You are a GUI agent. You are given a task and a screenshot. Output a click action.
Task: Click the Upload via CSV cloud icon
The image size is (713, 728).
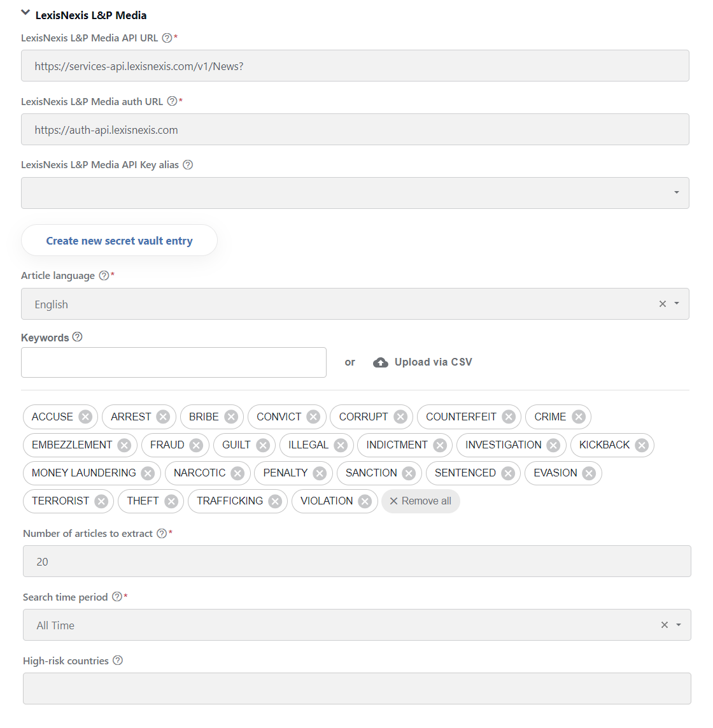381,362
